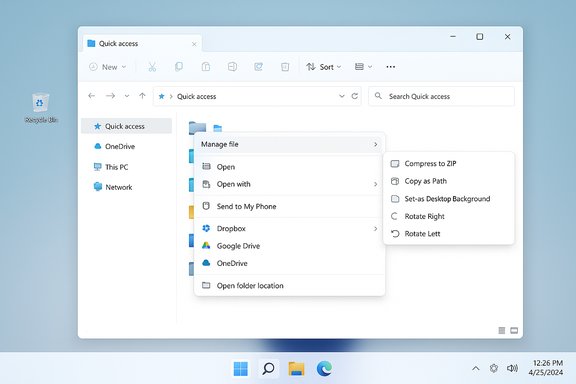
Task: Click the large folder thumbnail
Action: tap(197, 127)
